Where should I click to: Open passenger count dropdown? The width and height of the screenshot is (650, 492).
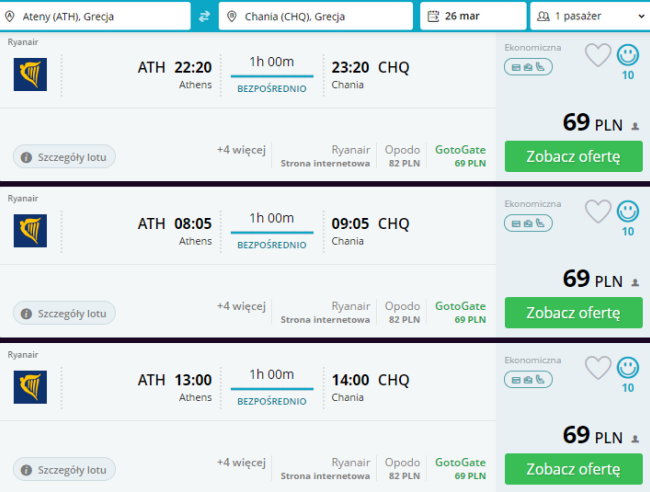pyautogui.click(x=590, y=16)
